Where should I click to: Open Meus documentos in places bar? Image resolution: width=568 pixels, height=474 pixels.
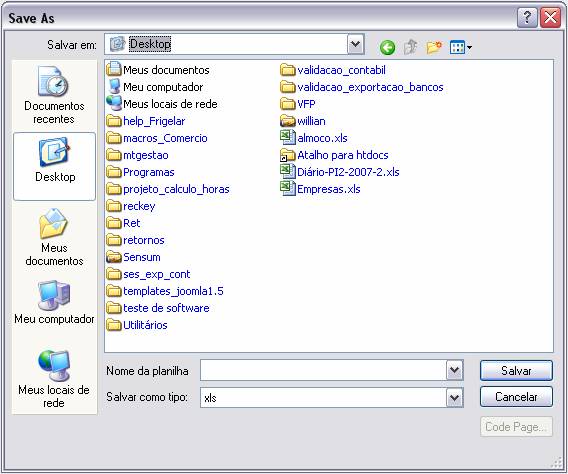(x=54, y=237)
